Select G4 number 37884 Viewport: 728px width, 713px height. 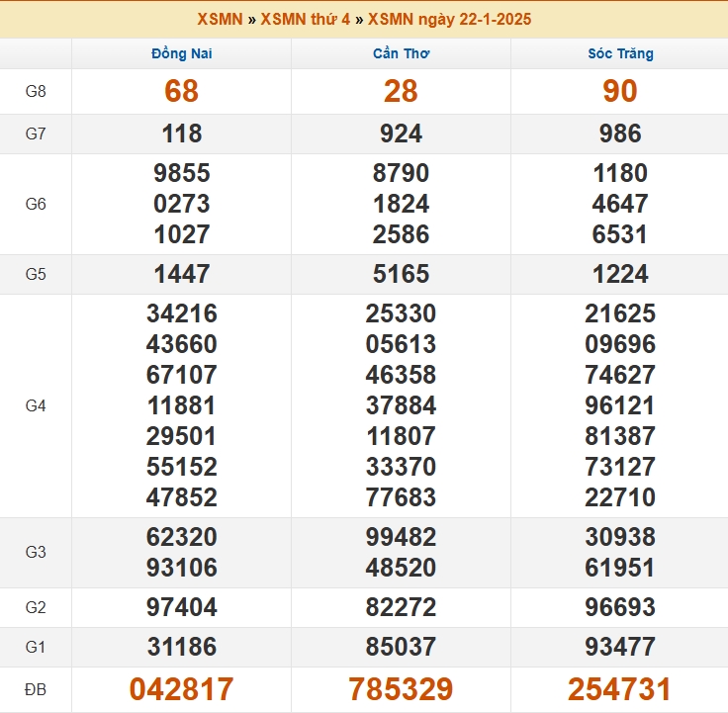pos(401,405)
